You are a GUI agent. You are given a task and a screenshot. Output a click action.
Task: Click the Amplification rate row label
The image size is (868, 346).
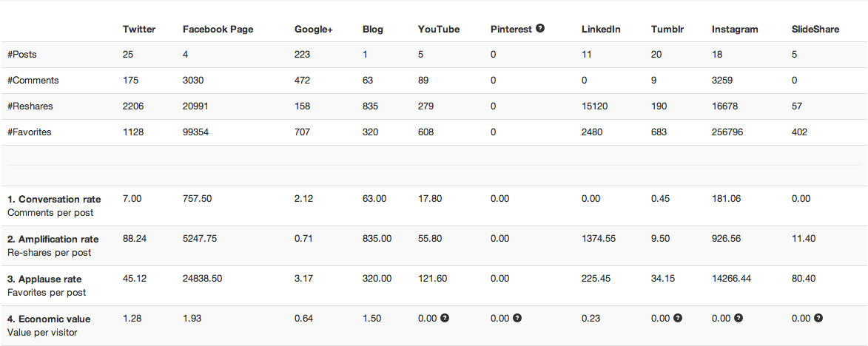[53, 240]
